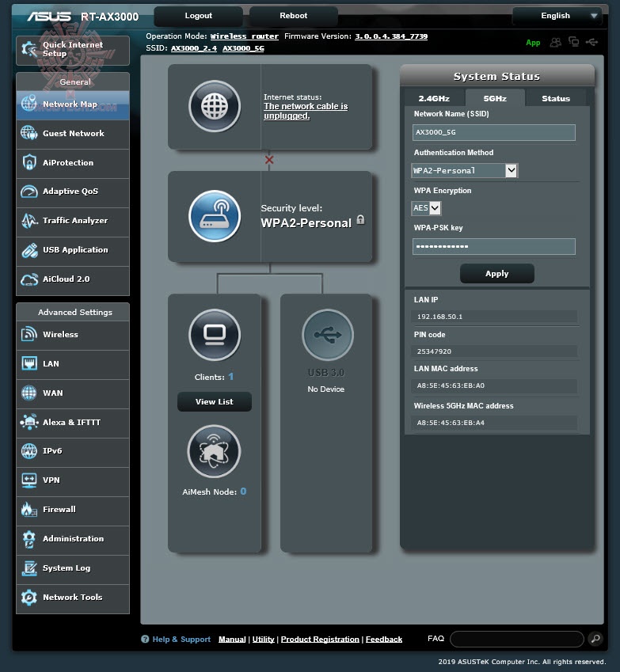Image resolution: width=620 pixels, height=672 pixels.
Task: Click the Alexa & IFTTT icon
Action: [x=29, y=422]
